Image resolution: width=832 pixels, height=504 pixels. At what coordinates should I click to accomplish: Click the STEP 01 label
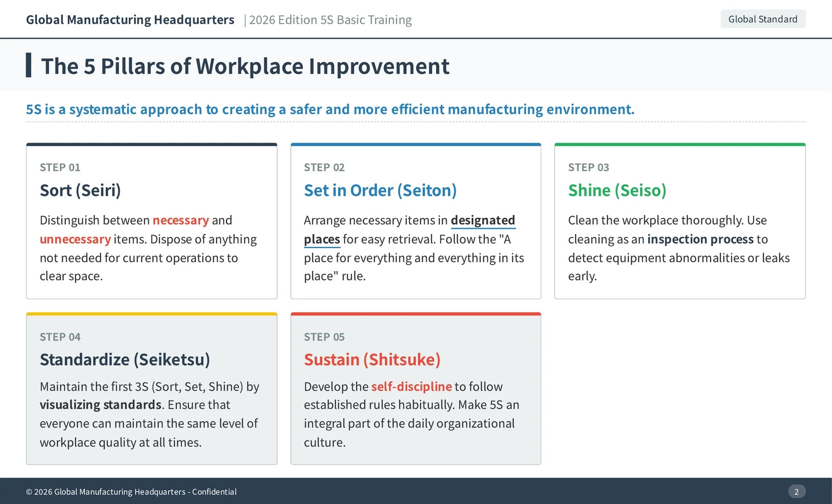point(60,168)
